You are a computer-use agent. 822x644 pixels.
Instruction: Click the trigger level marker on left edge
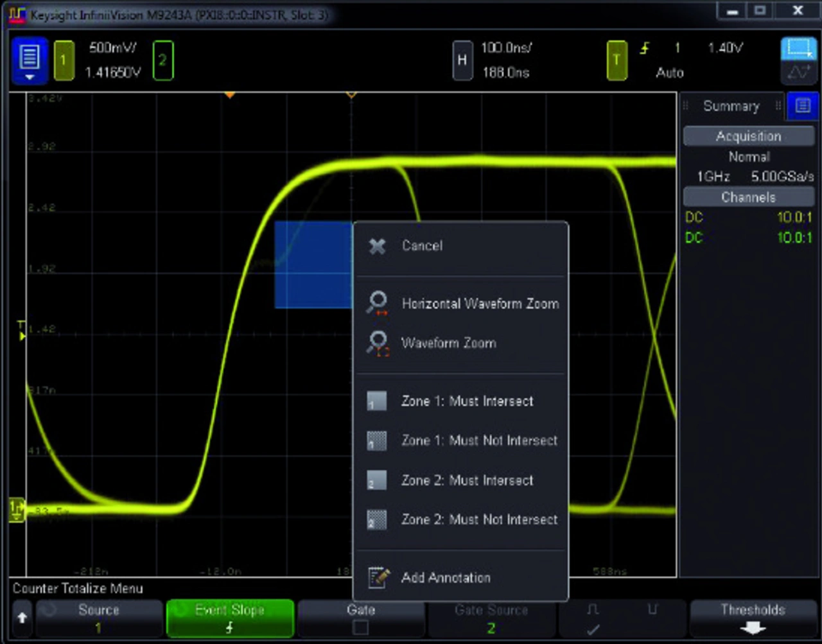pos(22,331)
